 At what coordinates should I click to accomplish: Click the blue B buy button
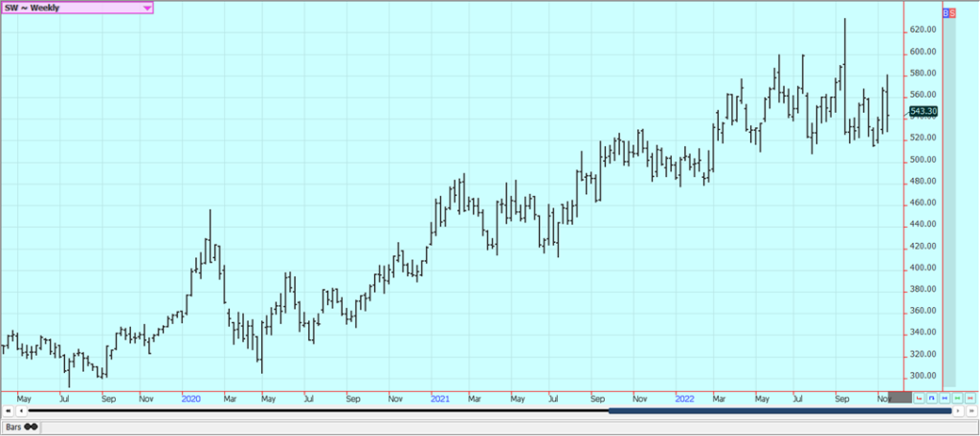coord(946,12)
